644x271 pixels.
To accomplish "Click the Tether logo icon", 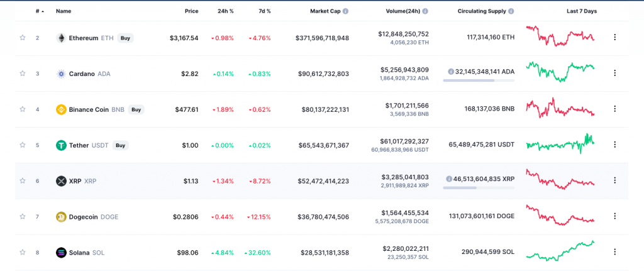I will pos(61,145).
